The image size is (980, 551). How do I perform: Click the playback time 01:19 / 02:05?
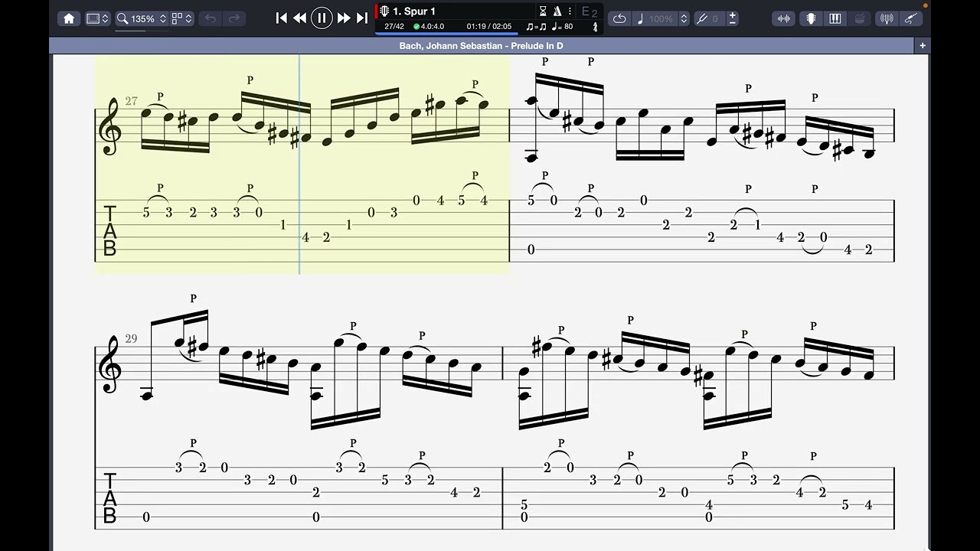489,27
